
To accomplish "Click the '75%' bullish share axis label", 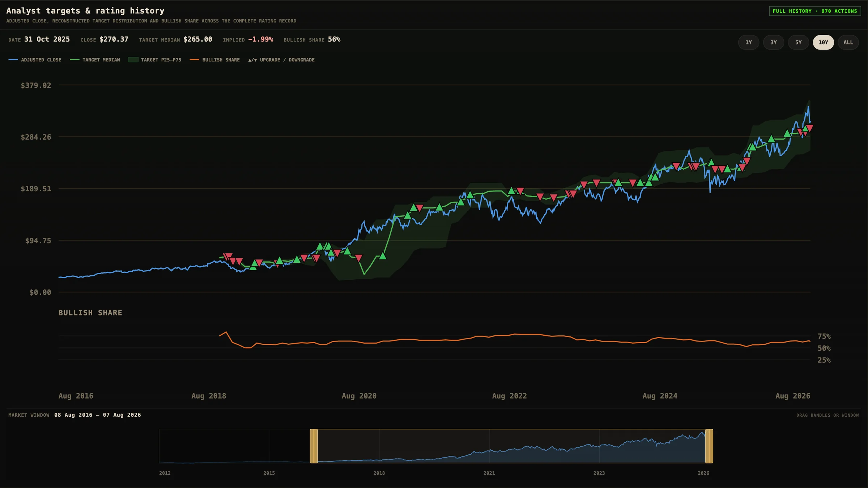I will tap(824, 336).
